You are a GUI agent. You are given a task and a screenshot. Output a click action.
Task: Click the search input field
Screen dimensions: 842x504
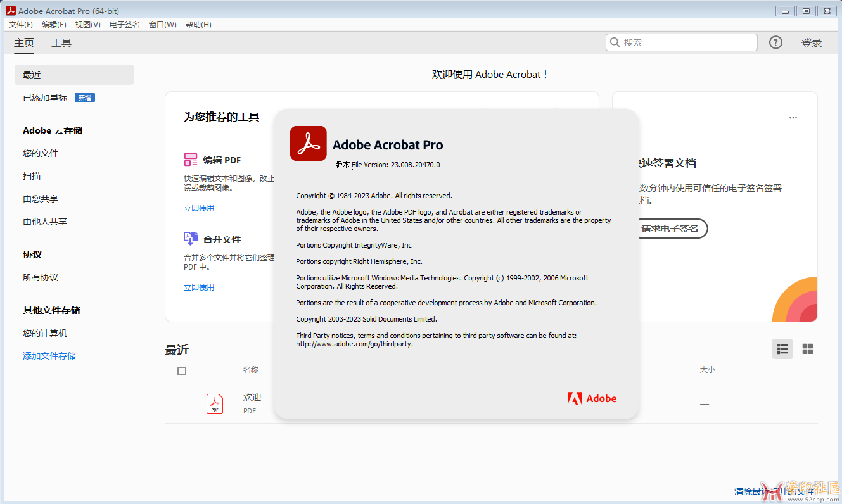(x=681, y=42)
